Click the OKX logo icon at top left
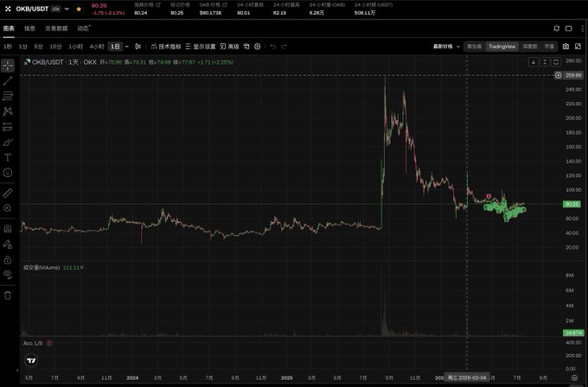Screen dimensions: 588x387 [8, 9]
